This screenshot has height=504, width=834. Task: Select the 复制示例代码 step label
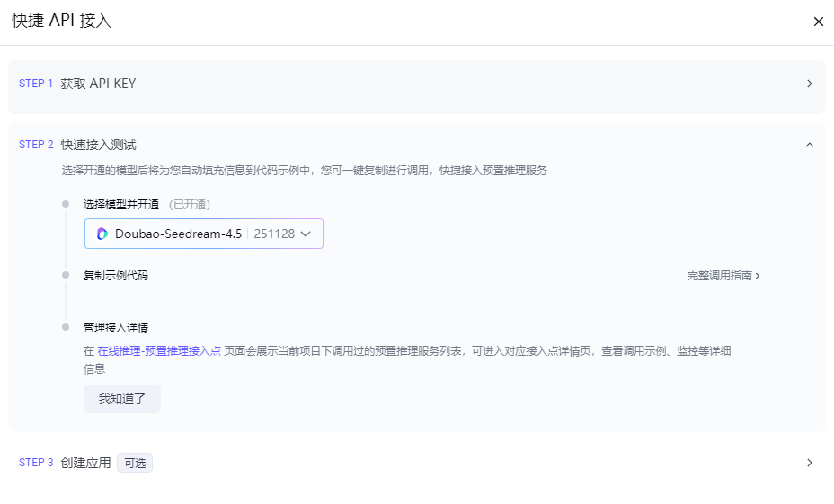click(x=115, y=276)
